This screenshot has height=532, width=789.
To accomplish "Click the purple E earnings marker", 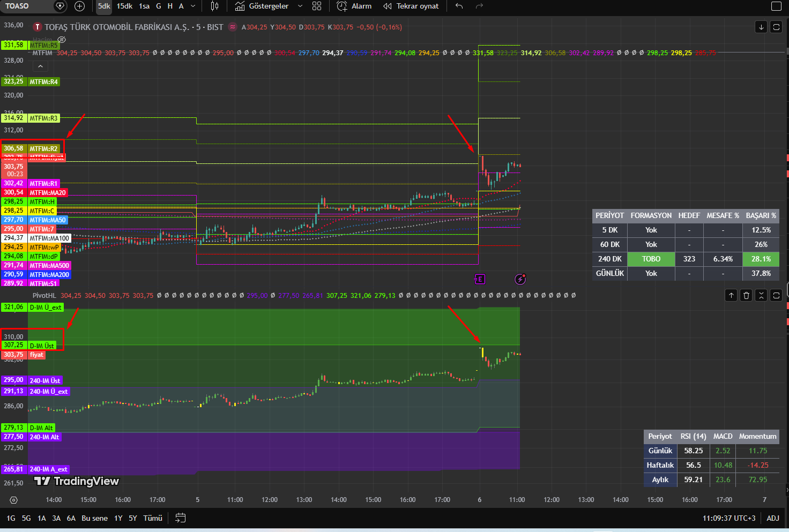I will coord(480,279).
